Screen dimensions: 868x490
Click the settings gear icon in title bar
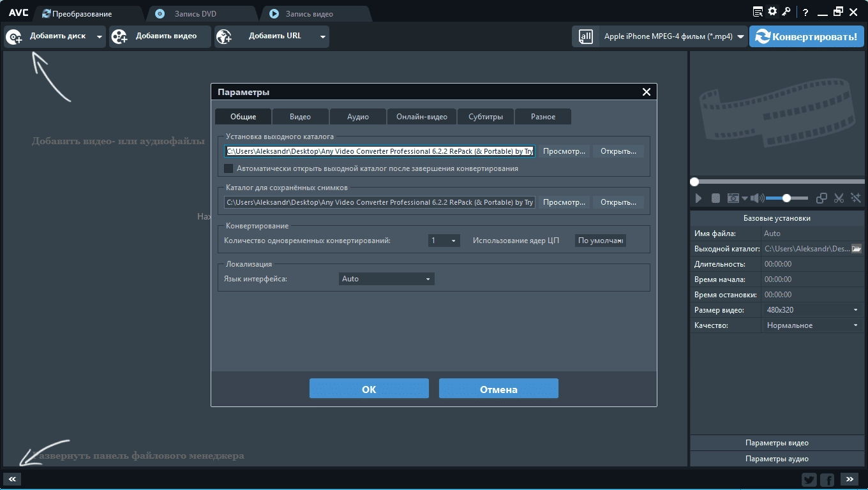coord(772,11)
